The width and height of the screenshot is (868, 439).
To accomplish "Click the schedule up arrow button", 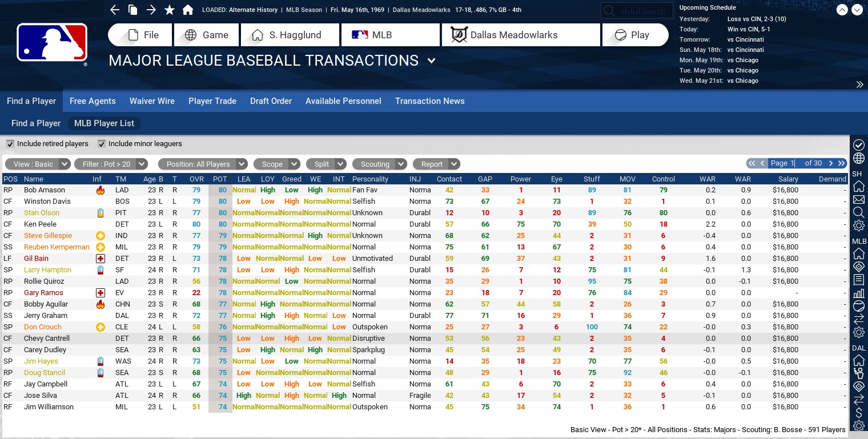I will pos(842,10).
